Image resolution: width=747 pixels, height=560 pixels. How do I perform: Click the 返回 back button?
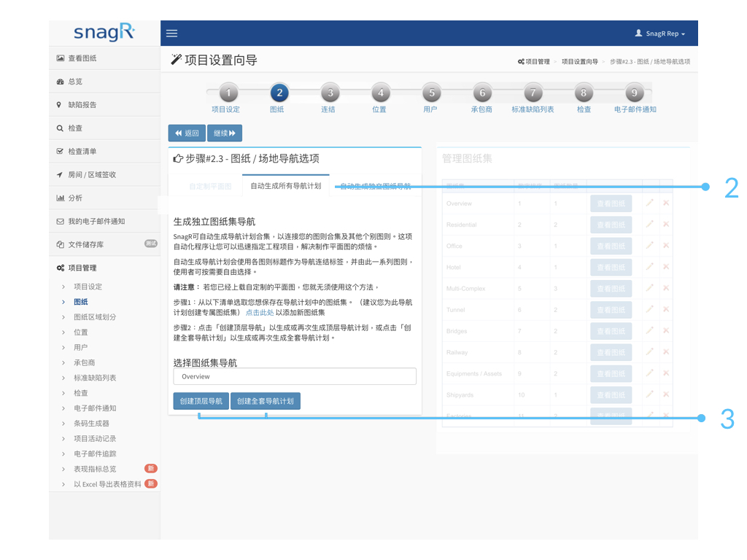pyautogui.click(x=187, y=133)
